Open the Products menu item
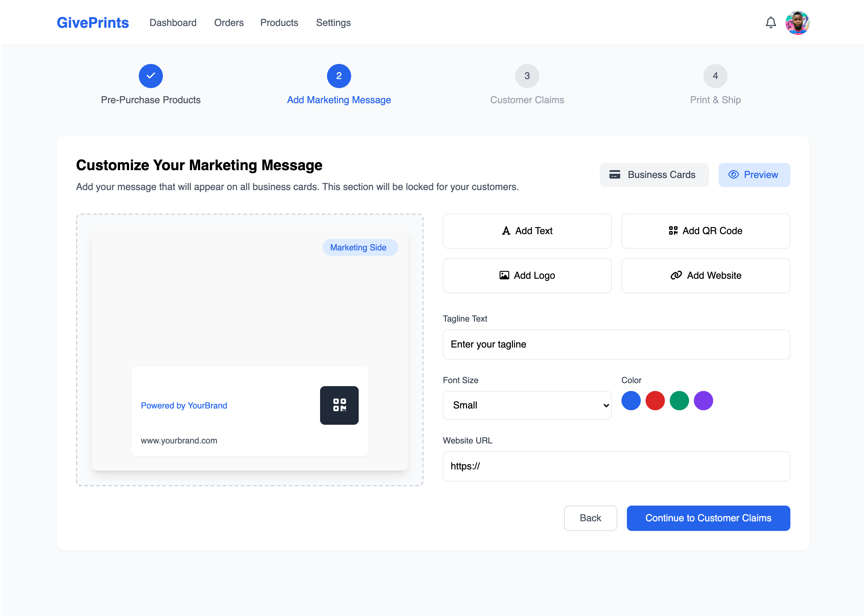This screenshot has width=864, height=616. [279, 23]
